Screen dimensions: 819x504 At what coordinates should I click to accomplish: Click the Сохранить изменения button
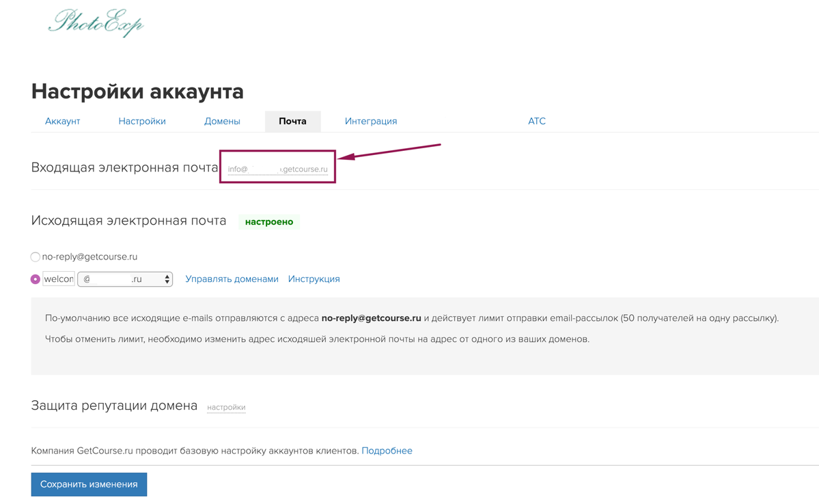pos(89,484)
